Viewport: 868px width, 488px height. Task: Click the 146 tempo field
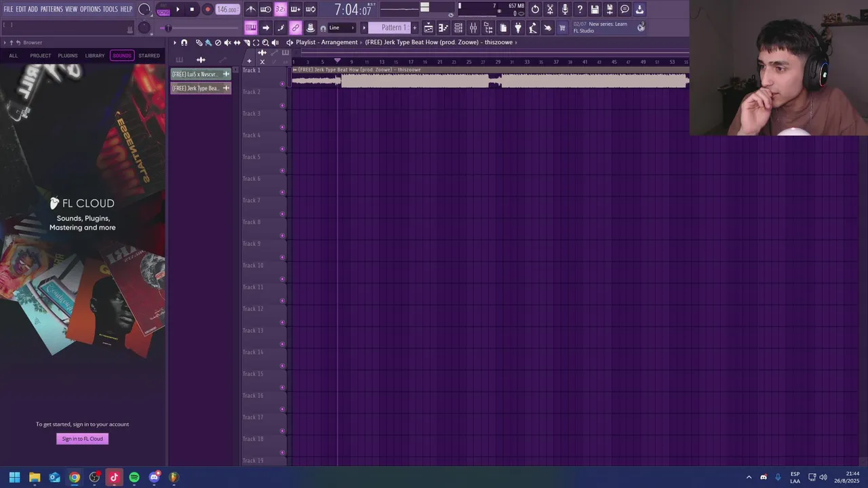pyautogui.click(x=227, y=9)
